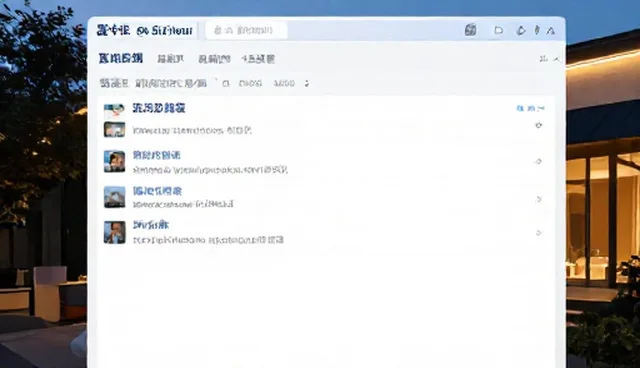Screen dimensions: 640x368
Task: Click the small view icon beside the collapse chevron
Action: [543, 59]
